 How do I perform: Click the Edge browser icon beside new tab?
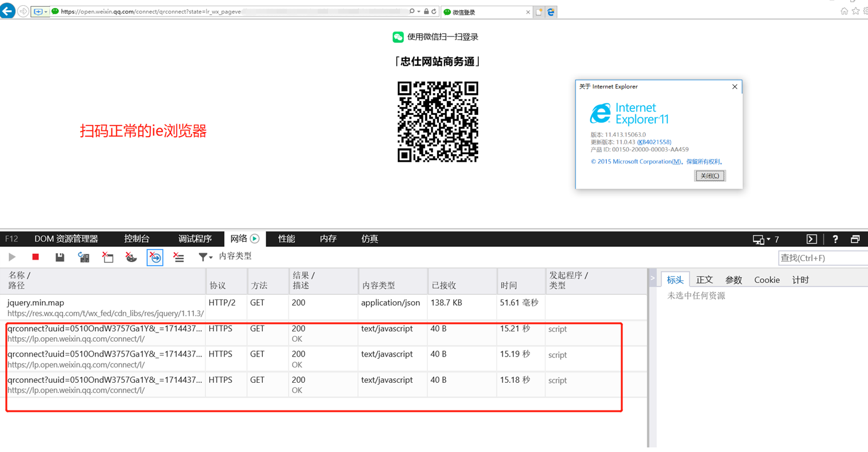point(551,12)
